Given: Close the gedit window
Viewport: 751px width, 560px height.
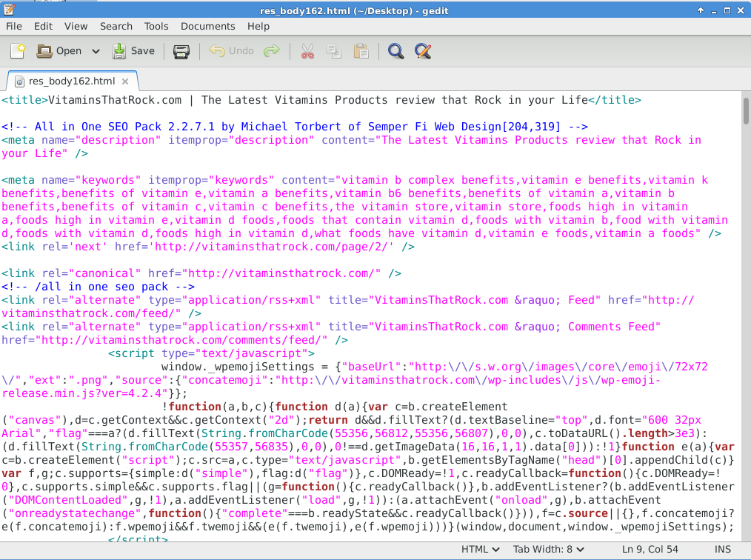Looking at the screenshot, I should point(741,10).
